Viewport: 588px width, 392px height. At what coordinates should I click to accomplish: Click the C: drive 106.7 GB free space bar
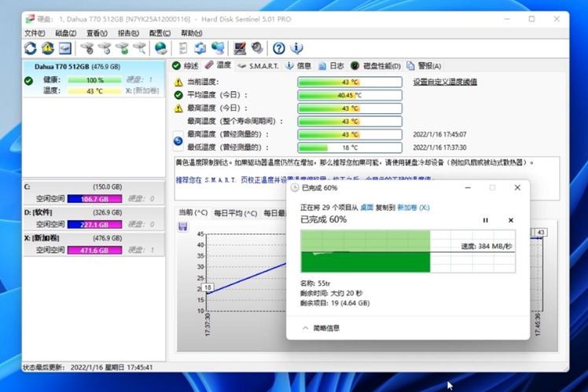(x=94, y=199)
